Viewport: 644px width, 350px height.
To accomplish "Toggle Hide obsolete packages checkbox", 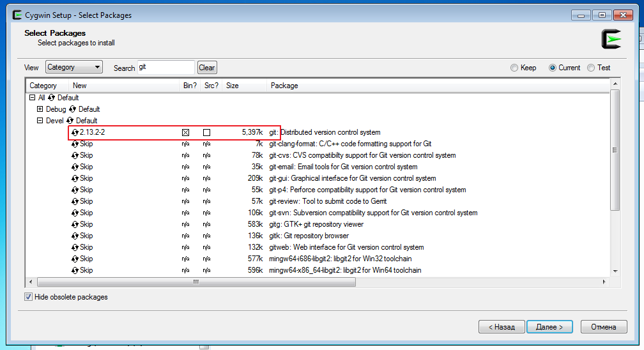I will (x=28, y=296).
